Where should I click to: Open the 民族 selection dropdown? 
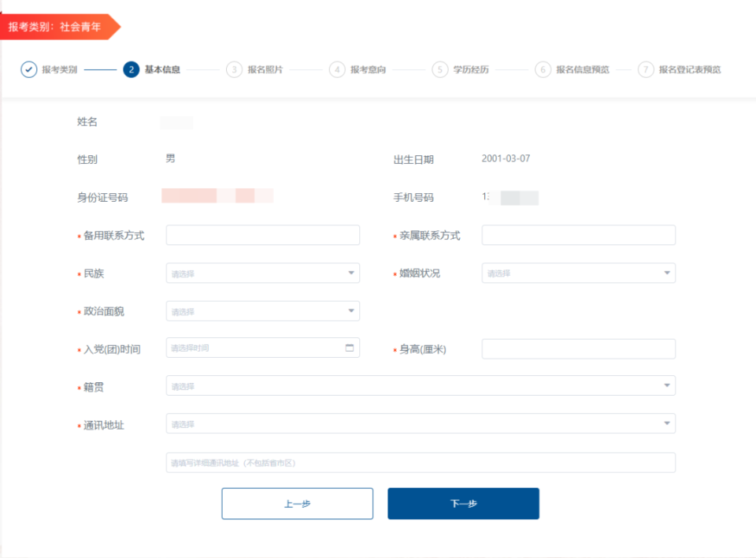[261, 272]
